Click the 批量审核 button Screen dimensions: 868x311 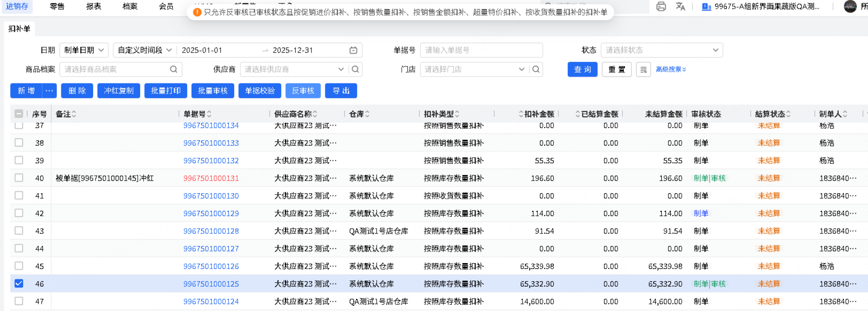tap(213, 91)
